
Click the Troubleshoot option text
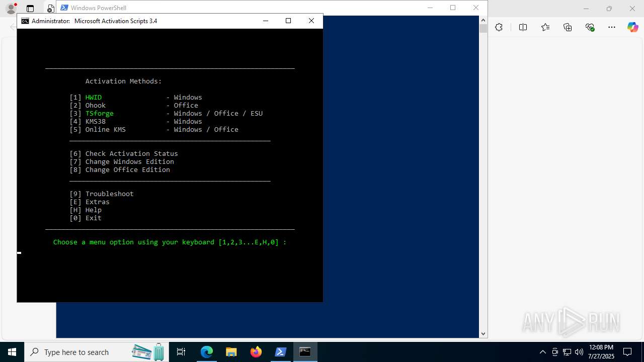click(x=110, y=194)
